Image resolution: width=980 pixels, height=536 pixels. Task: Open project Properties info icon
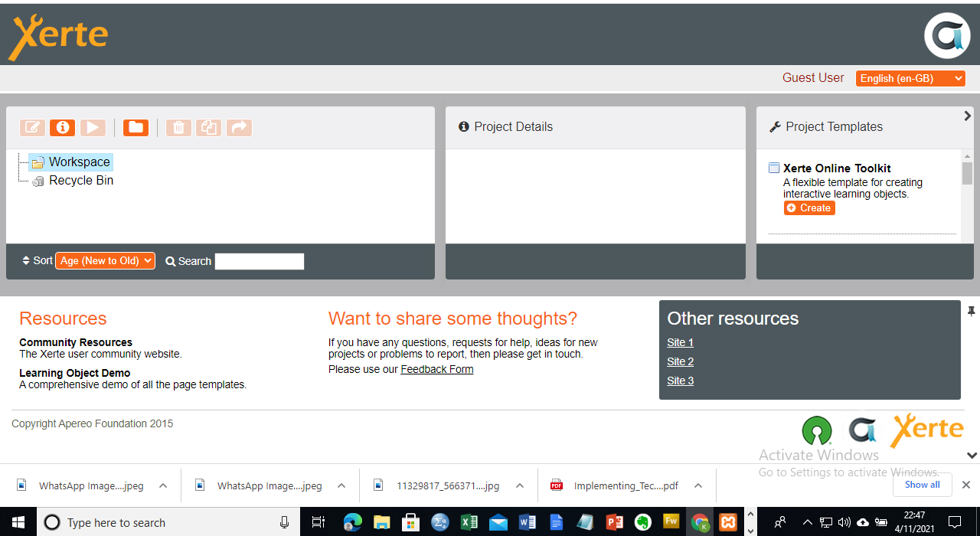tap(63, 128)
